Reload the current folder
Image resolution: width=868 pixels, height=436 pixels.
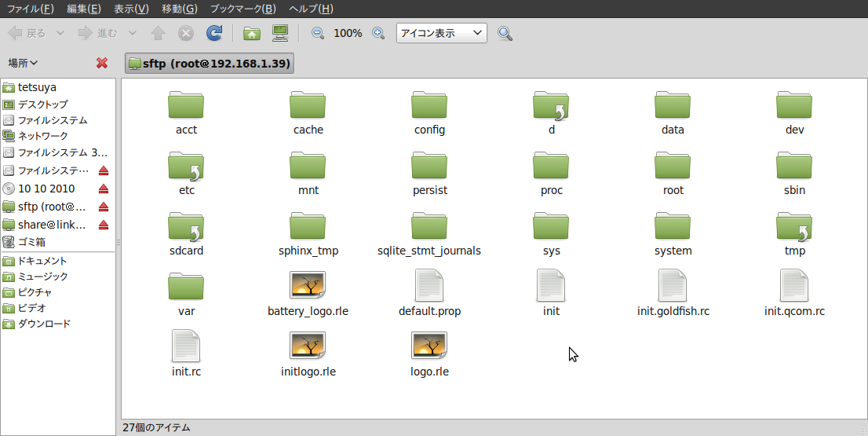214,33
